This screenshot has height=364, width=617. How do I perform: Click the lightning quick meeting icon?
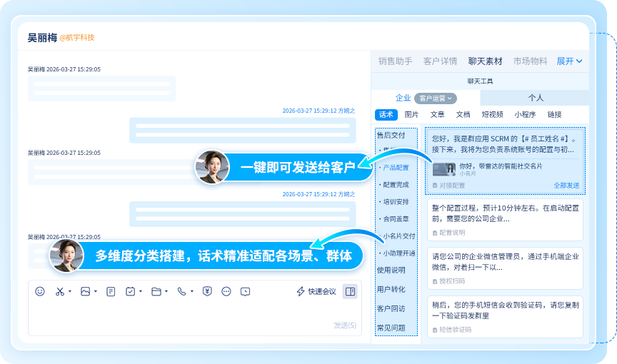pyautogui.click(x=301, y=291)
